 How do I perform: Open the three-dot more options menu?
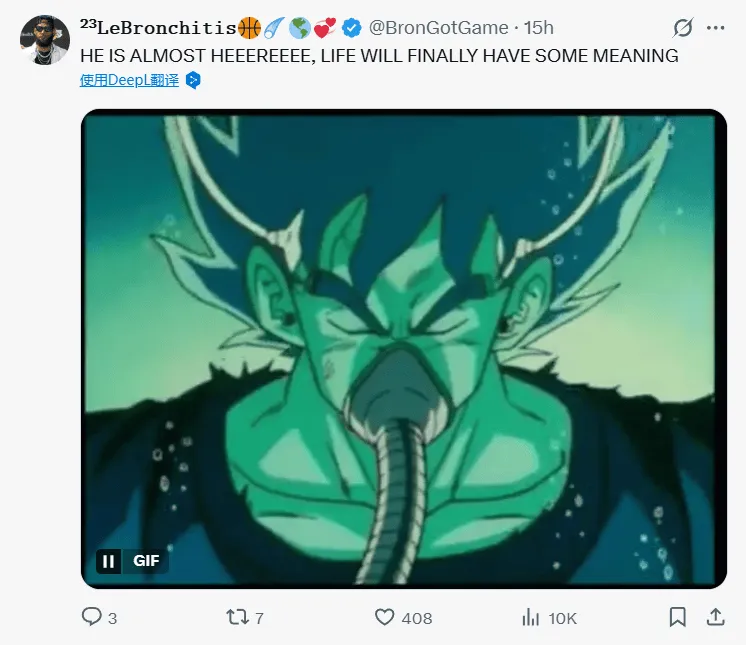715,27
